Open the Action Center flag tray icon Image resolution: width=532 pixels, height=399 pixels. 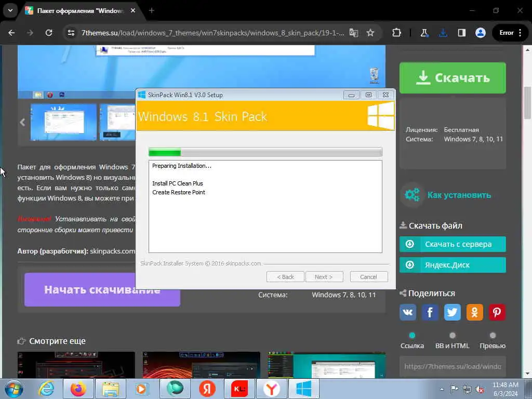pyautogui.click(x=454, y=389)
